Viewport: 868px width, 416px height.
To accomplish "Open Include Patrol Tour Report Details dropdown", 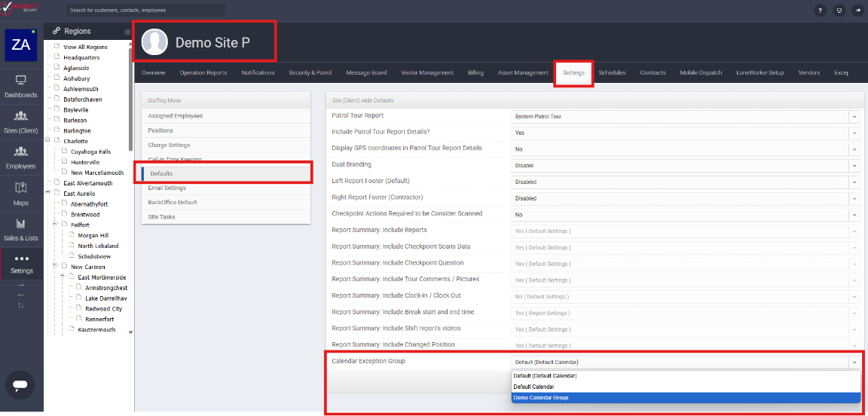I will pyautogui.click(x=686, y=133).
